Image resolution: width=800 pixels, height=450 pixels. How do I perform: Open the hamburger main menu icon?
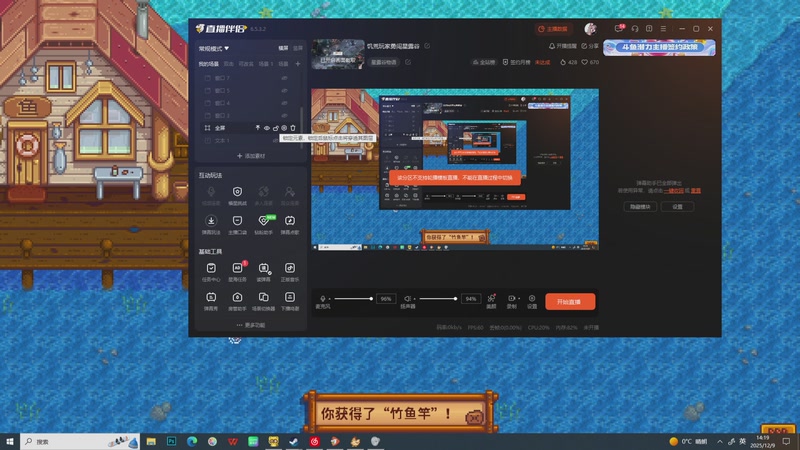click(x=663, y=29)
